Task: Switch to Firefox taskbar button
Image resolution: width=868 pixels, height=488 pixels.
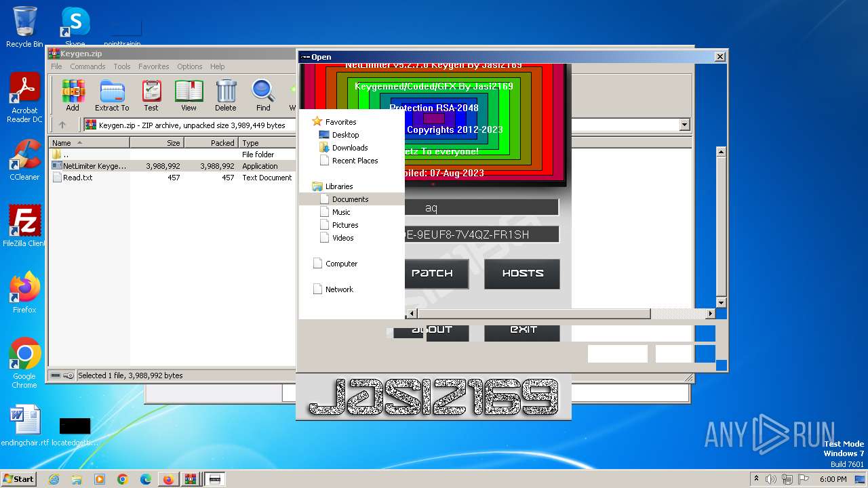Action: coord(168,479)
